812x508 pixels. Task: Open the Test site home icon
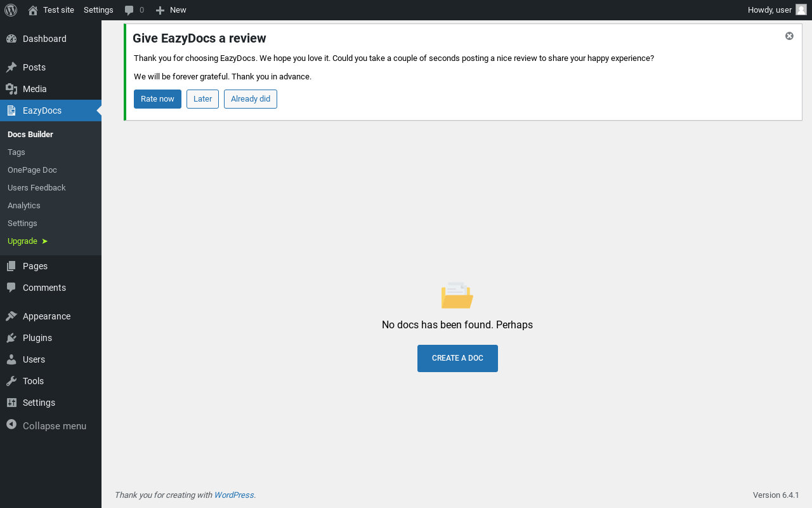(x=33, y=10)
